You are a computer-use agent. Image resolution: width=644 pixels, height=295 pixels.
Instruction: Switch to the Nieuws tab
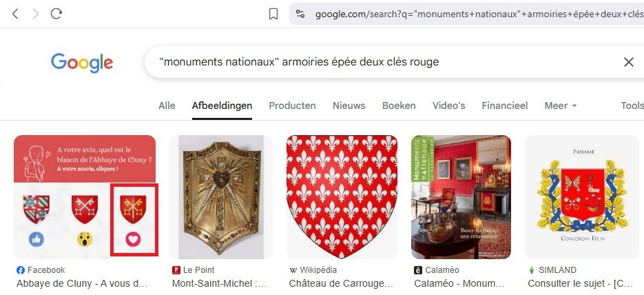(x=349, y=105)
